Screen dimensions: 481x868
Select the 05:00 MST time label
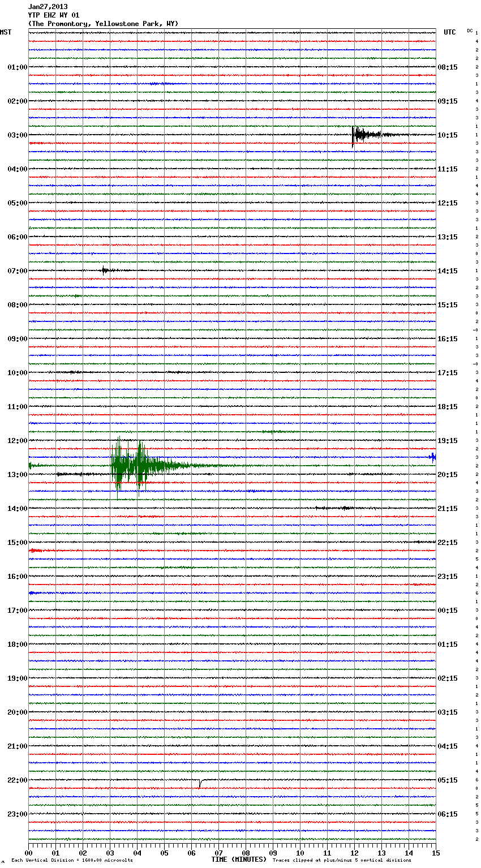[x=17, y=203]
